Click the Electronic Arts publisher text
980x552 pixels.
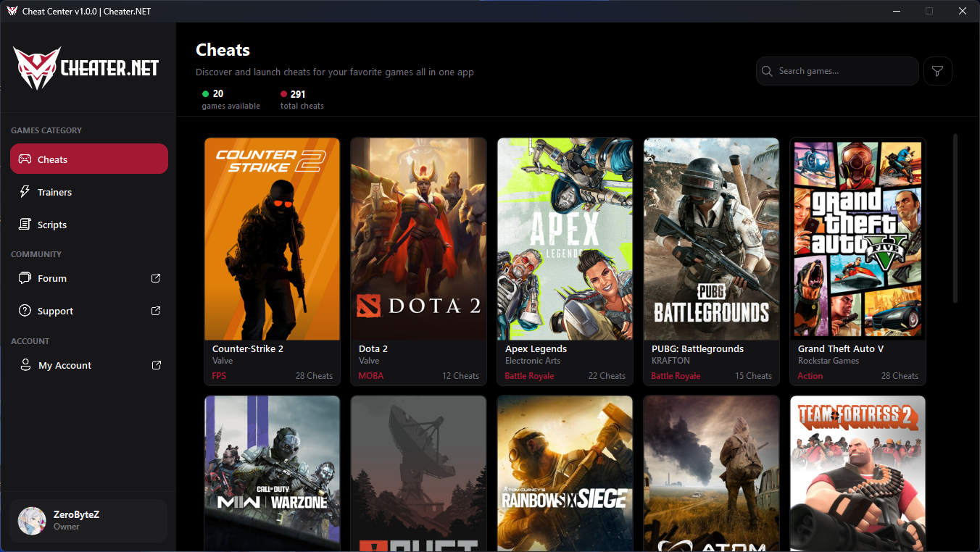click(533, 361)
